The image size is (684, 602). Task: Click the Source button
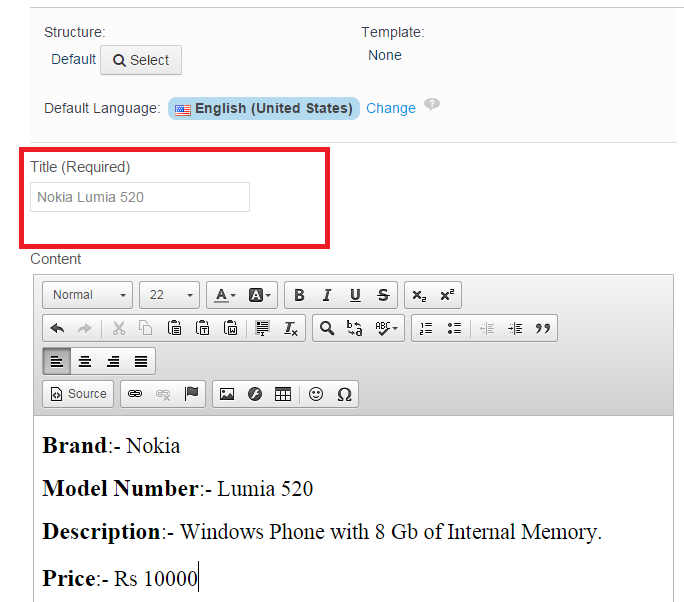coord(78,394)
